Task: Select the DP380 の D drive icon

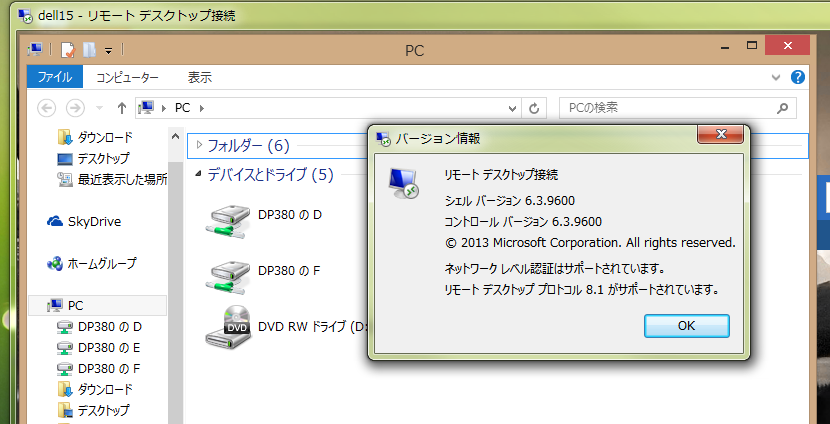Action: click(228, 220)
